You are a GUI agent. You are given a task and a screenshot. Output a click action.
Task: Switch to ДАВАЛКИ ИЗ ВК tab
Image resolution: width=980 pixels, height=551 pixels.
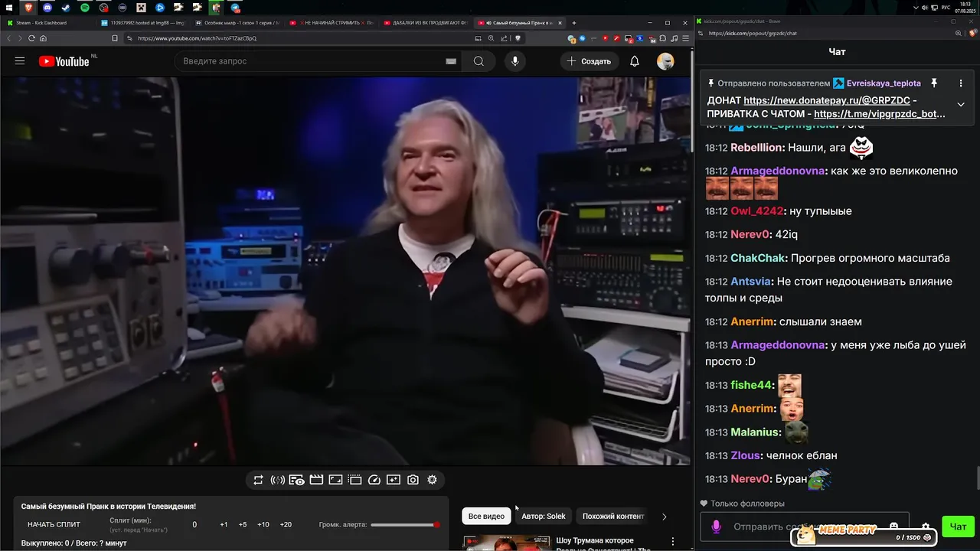pyautogui.click(x=425, y=23)
